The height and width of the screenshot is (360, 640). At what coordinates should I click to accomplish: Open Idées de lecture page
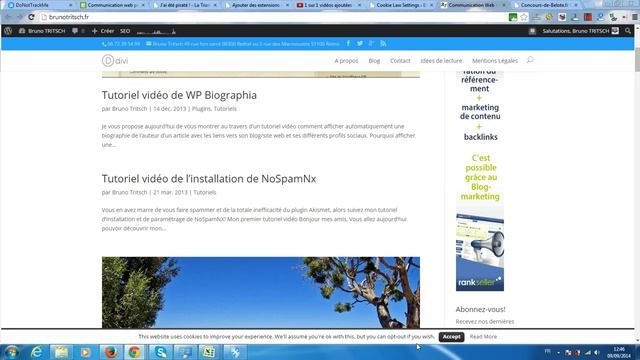tap(441, 60)
